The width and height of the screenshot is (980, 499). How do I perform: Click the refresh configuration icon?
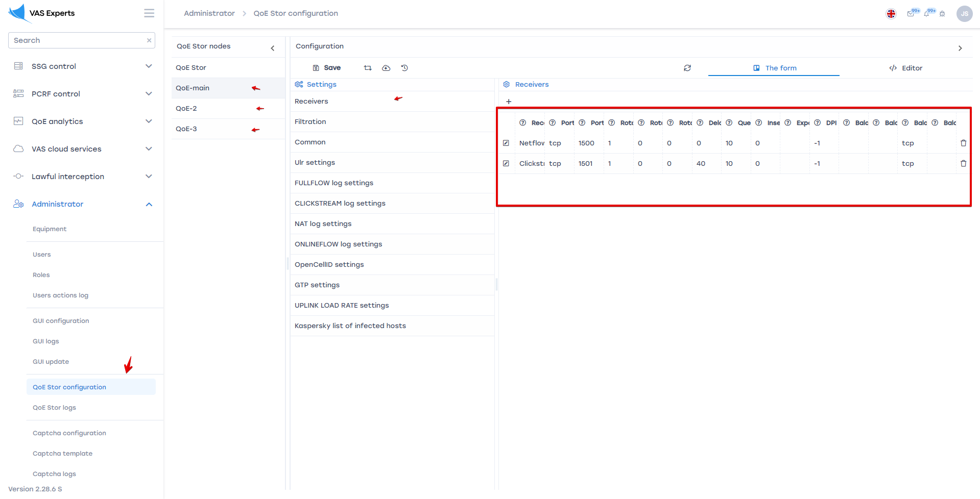[x=687, y=68]
